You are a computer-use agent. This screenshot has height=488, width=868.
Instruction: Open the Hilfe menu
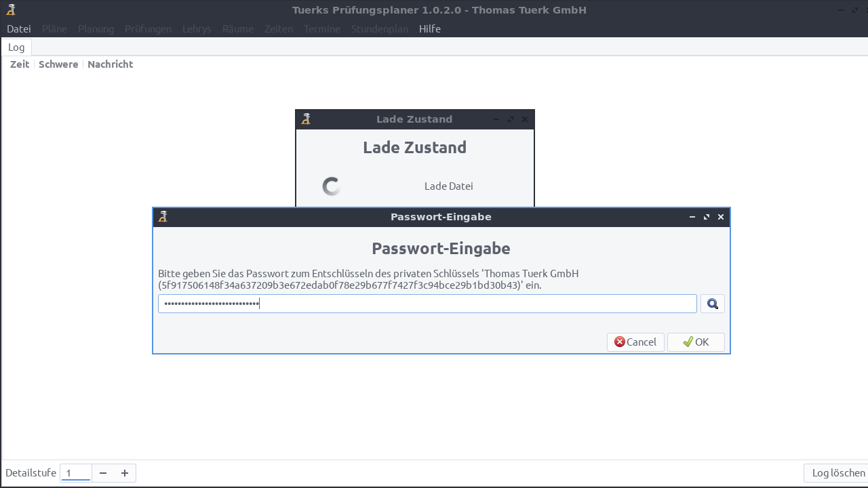click(430, 28)
